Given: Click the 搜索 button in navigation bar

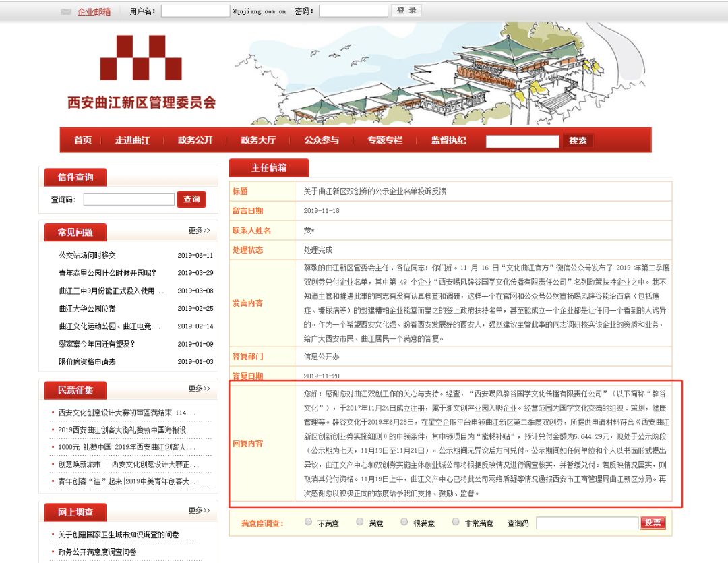Looking at the screenshot, I should coord(578,140).
